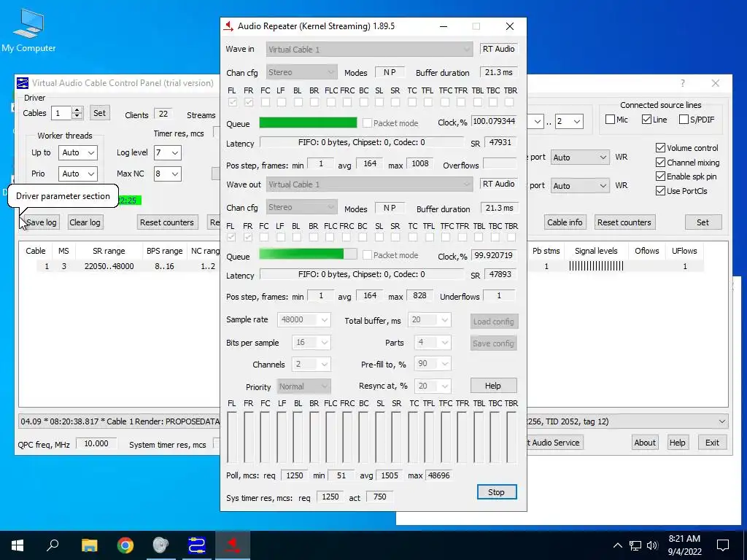Viewport: 747px width, 560px height.
Task: Toggle Use PortCls checkbox
Action: click(660, 191)
